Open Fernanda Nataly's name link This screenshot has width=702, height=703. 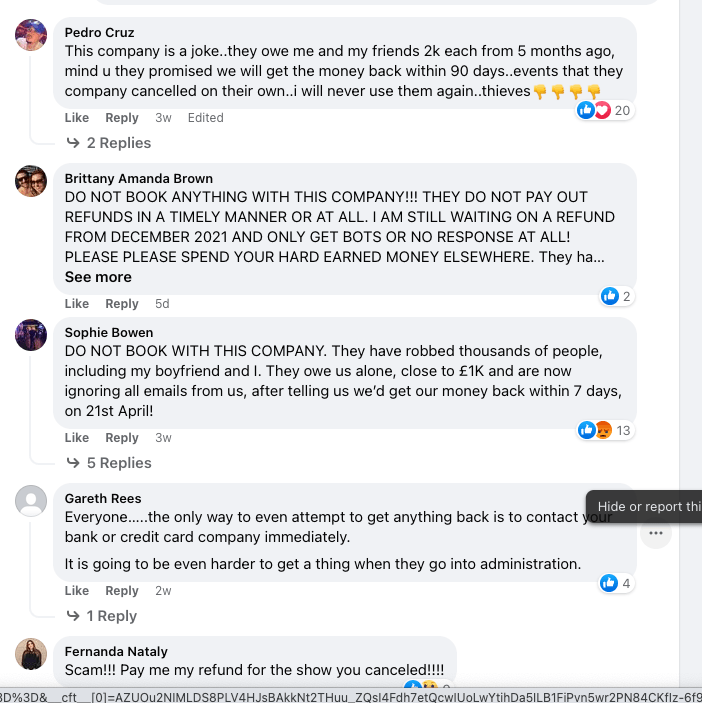(116, 652)
